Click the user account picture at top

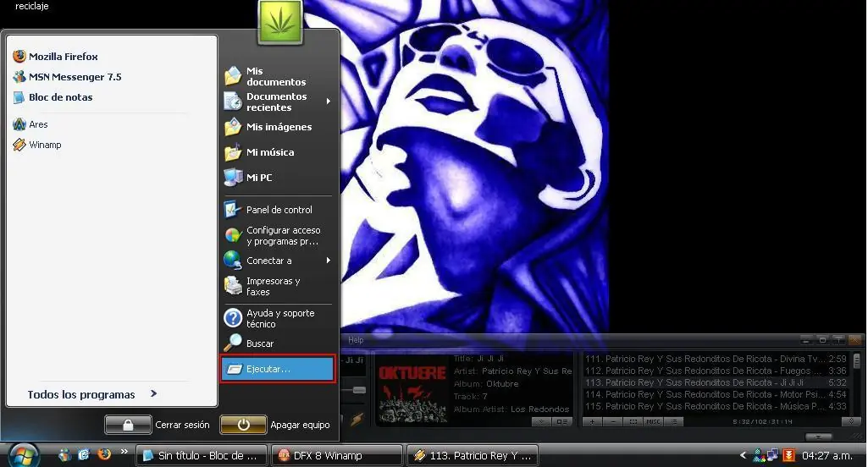point(280,22)
